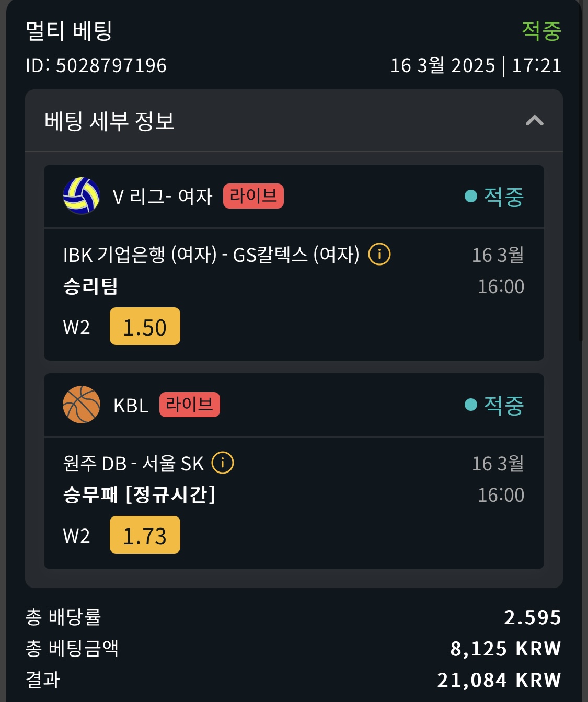
Task: Click the volleyball league icon
Action: click(x=82, y=196)
